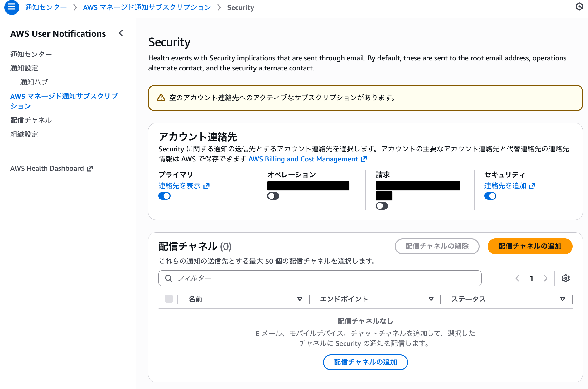Disable the セキュリティ contact toggle
The width and height of the screenshot is (588, 389).
point(490,196)
